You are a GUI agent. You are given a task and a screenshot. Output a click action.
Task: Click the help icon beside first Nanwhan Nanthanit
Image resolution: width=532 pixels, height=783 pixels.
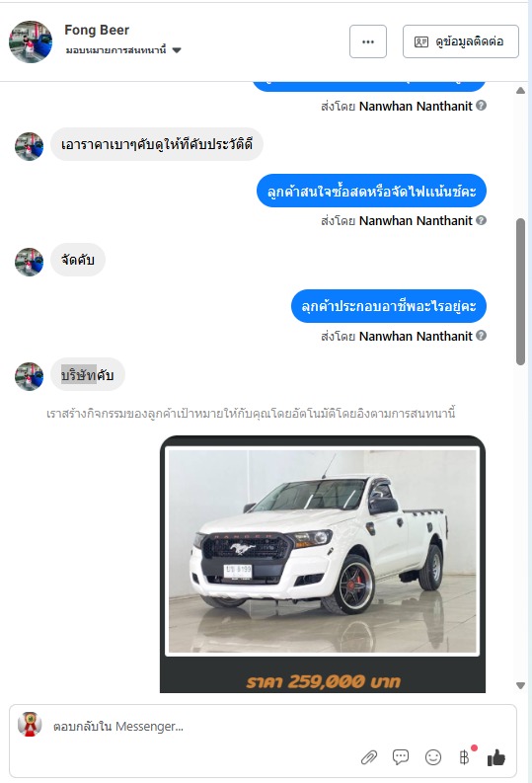click(481, 106)
